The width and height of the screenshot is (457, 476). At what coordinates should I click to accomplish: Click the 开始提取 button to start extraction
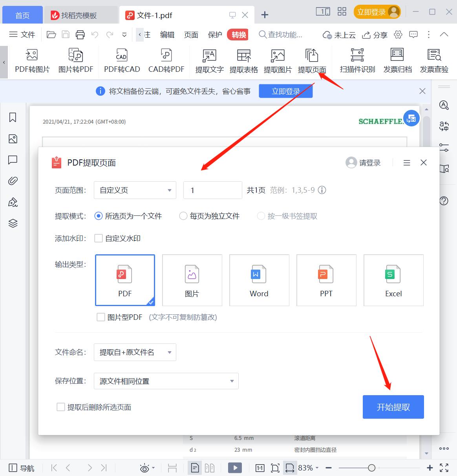[x=393, y=407]
